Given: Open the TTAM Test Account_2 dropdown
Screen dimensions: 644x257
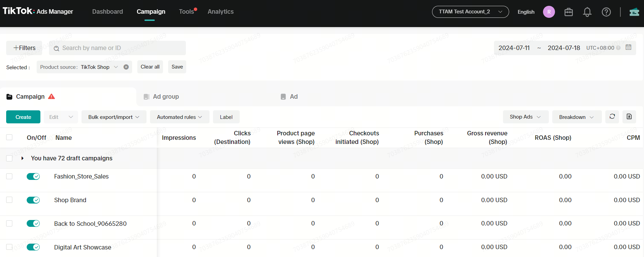Looking at the screenshot, I should [x=470, y=12].
